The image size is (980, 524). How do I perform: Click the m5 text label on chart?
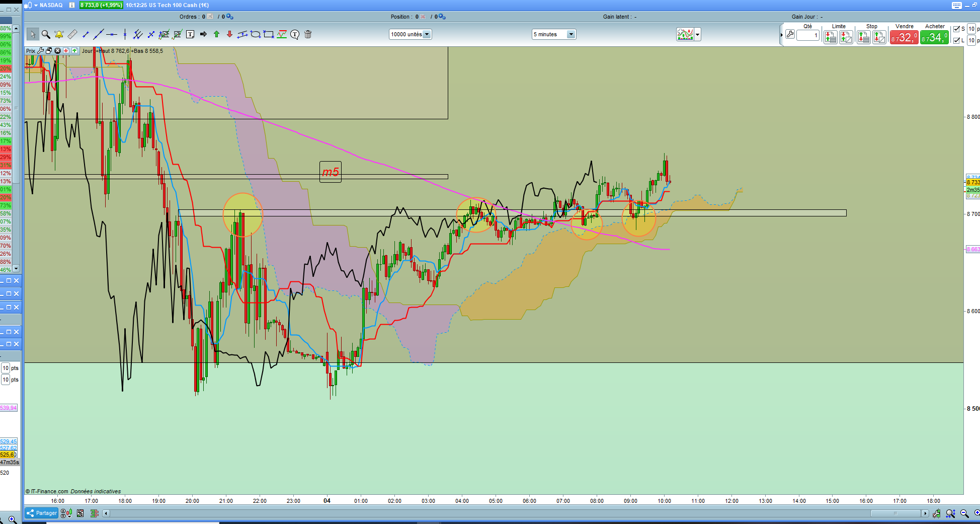click(331, 172)
